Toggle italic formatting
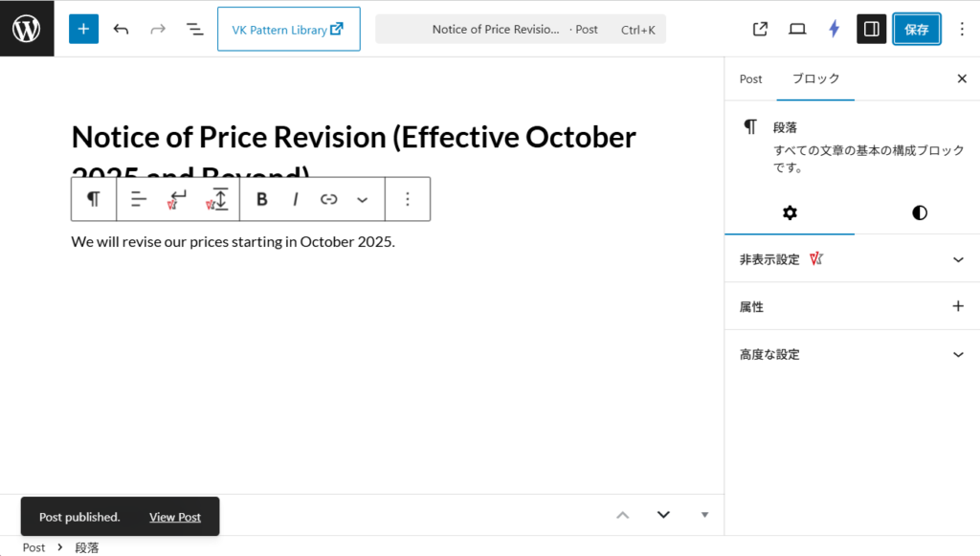Screen dimensions: 980x556 pyautogui.click(x=296, y=199)
